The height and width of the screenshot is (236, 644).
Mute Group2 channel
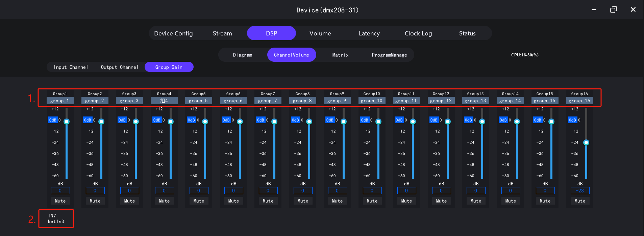(95, 201)
